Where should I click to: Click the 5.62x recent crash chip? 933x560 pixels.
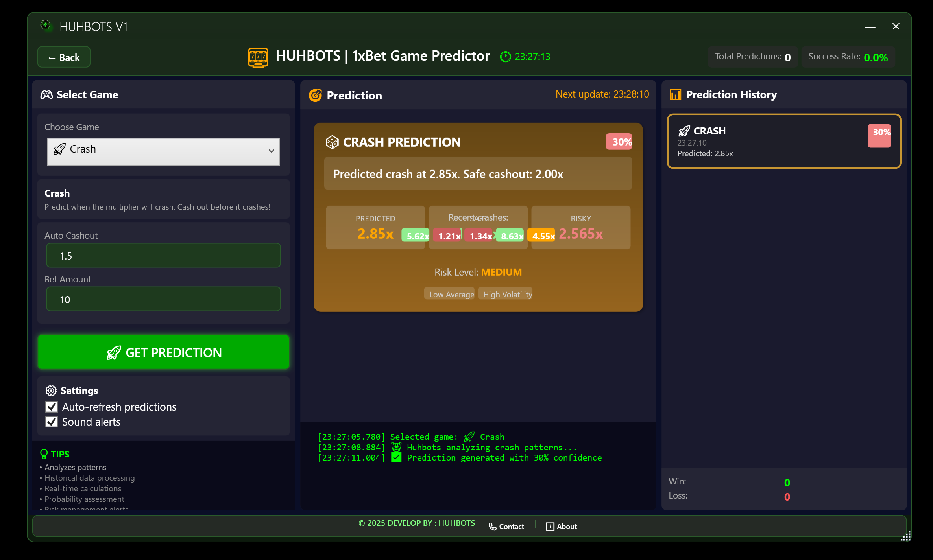click(415, 236)
